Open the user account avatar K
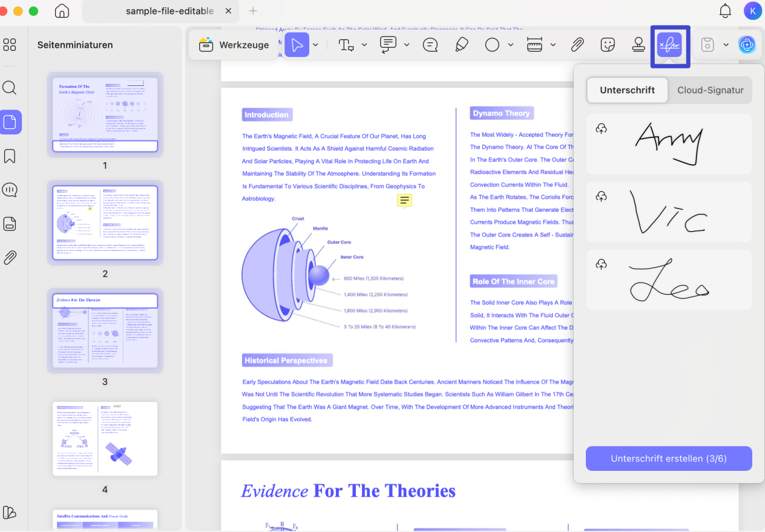 [752, 10]
